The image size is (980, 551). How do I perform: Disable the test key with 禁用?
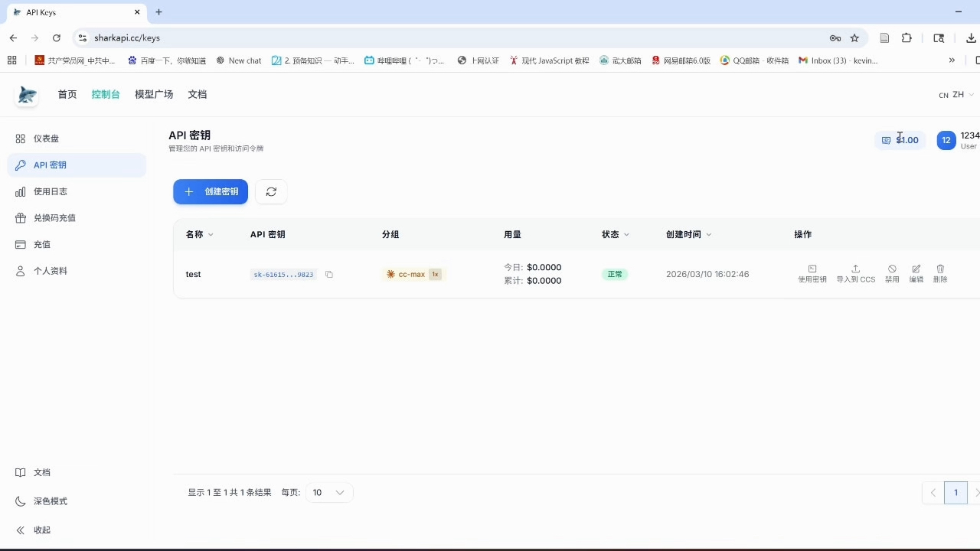[x=892, y=274]
